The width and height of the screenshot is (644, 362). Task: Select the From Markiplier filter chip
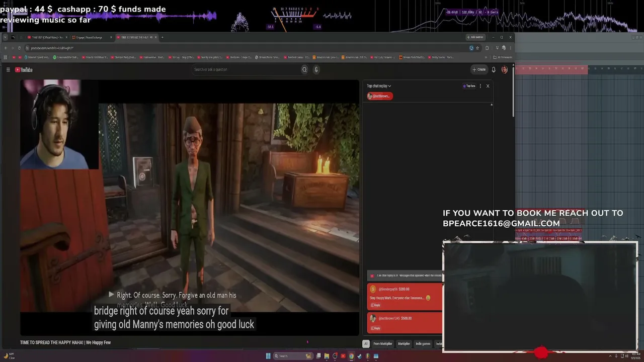(382, 344)
